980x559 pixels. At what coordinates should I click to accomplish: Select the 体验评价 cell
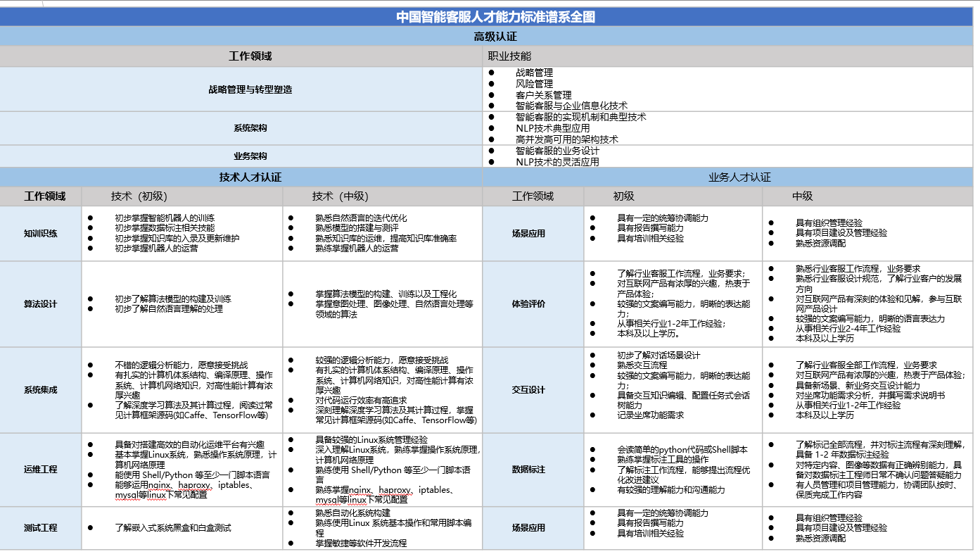(x=528, y=304)
